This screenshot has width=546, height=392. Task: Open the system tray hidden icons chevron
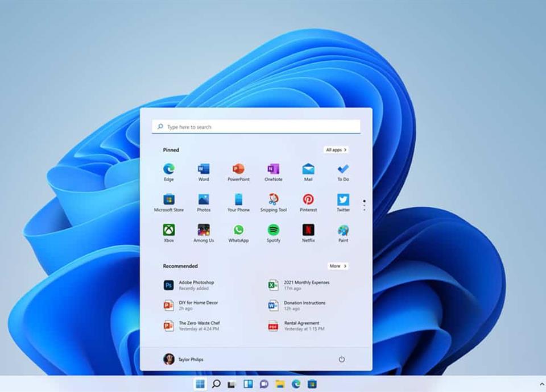(541, 385)
